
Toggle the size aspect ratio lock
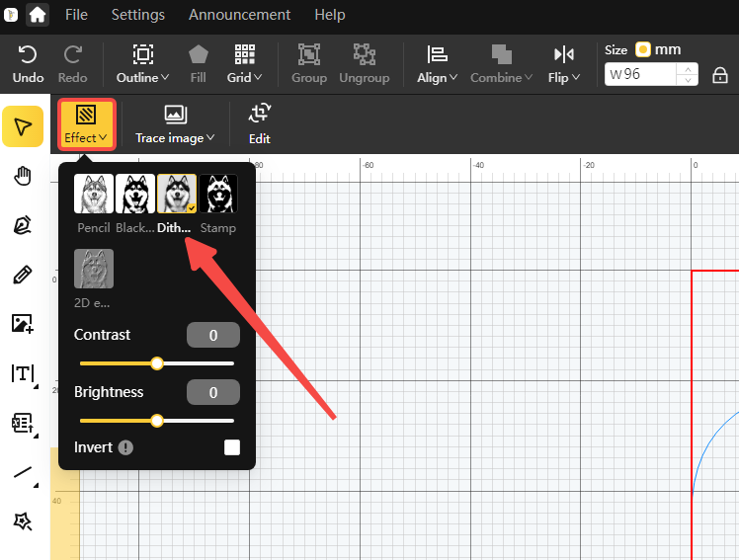(719, 75)
